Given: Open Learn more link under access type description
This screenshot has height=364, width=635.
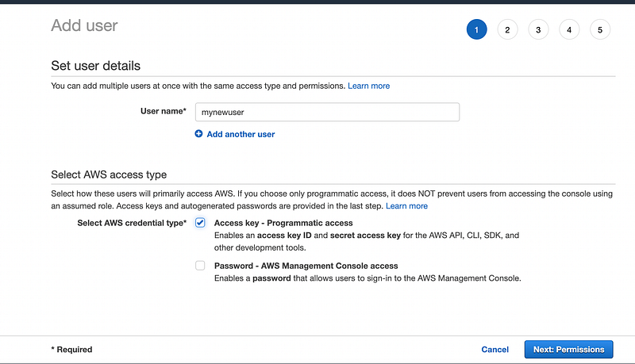Looking at the screenshot, I should coord(406,206).
